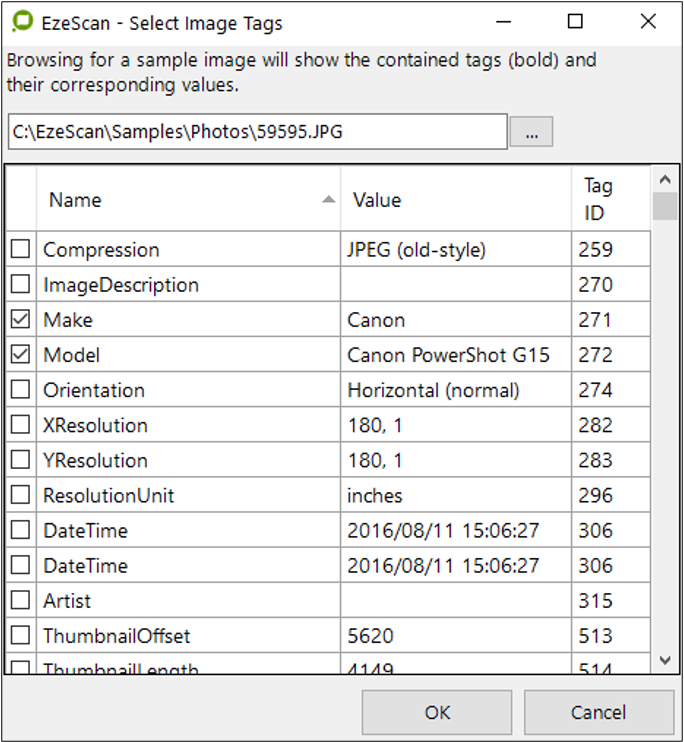The image size is (684, 742).
Task: Click the scroll down arrow in the tag list
Action: pyautogui.click(x=664, y=660)
